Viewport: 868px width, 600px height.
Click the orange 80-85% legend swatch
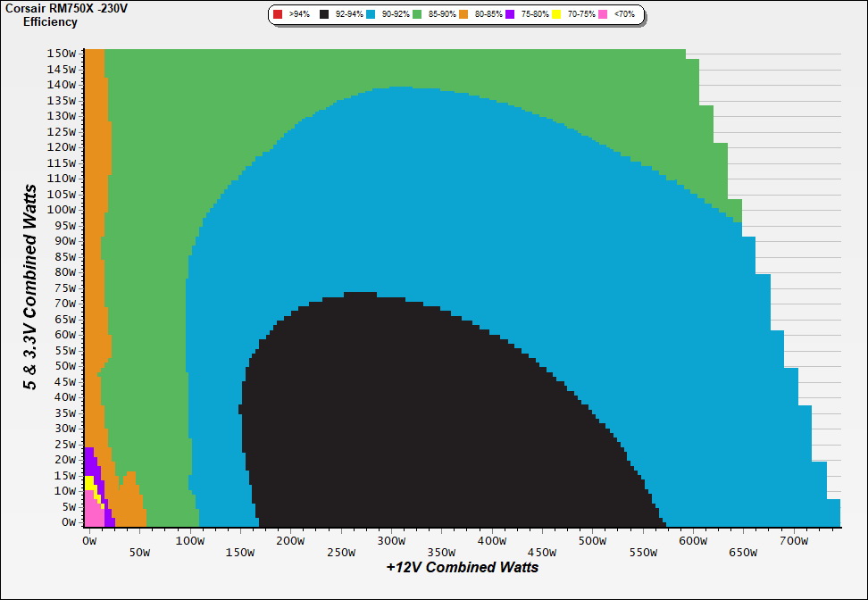coord(464,15)
